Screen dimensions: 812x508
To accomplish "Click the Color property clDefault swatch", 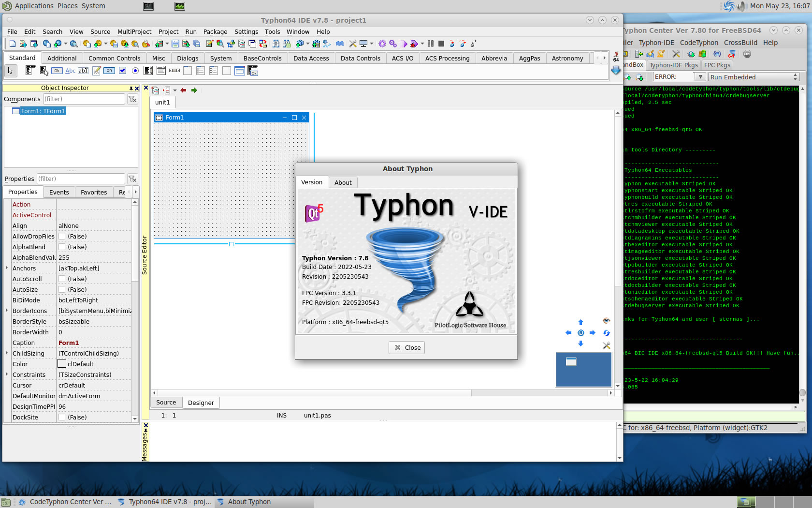I will [62, 364].
